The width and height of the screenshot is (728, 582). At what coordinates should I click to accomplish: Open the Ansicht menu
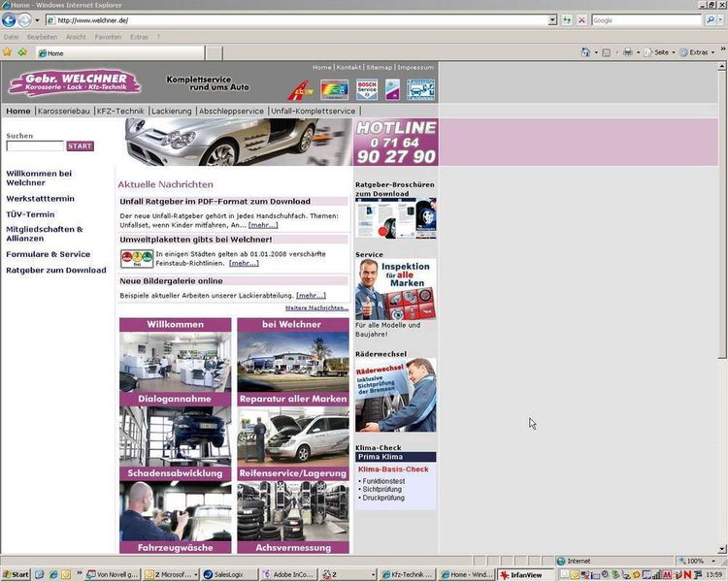pos(76,37)
